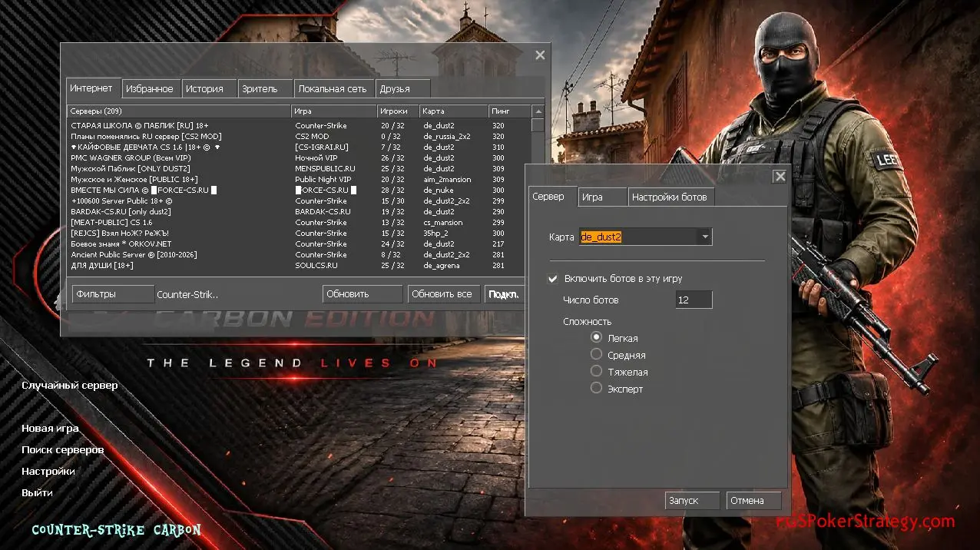Choose Эксперт difficulty option
The width and height of the screenshot is (980, 550).
click(596, 388)
